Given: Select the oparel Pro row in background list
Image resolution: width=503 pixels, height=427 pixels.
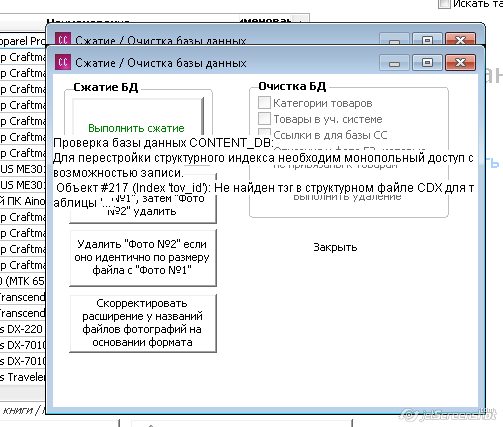Looking at the screenshot, I should (x=23, y=41).
